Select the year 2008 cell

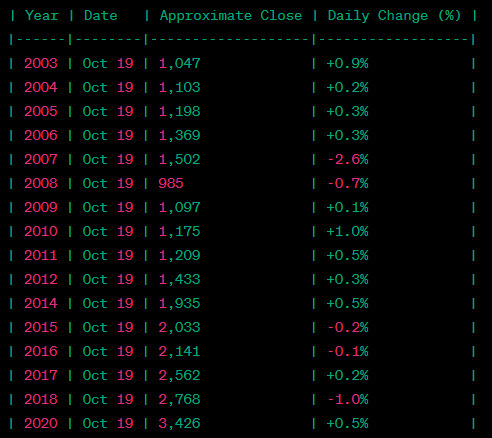(41, 183)
